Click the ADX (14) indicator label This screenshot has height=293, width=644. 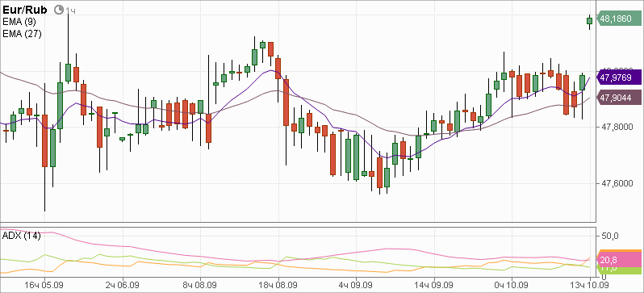coord(21,236)
